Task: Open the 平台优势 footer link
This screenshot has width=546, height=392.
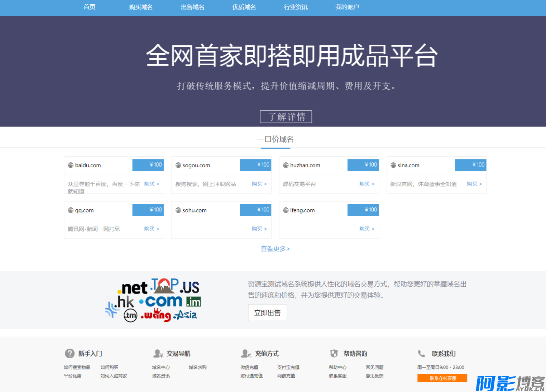Action: [x=72, y=376]
